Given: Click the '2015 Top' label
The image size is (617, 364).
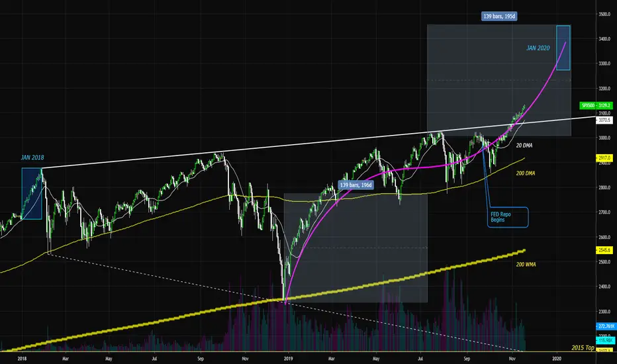Looking at the screenshot, I should pyautogui.click(x=583, y=348).
